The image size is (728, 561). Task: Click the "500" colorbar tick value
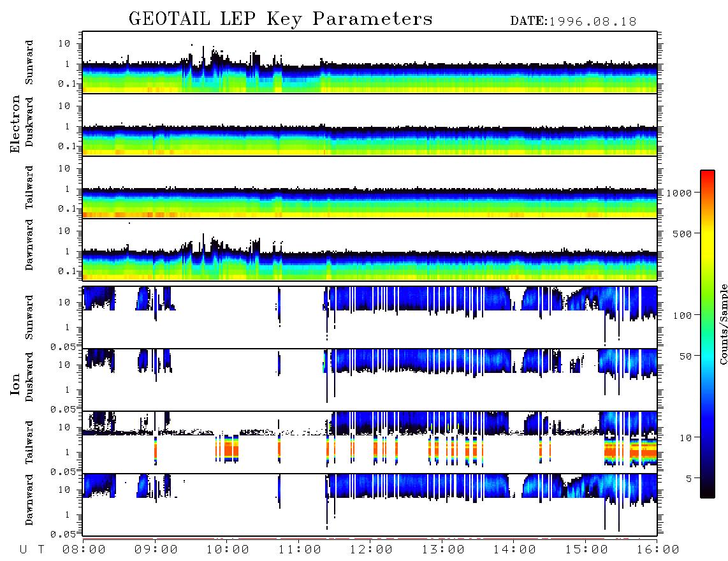coord(682,233)
